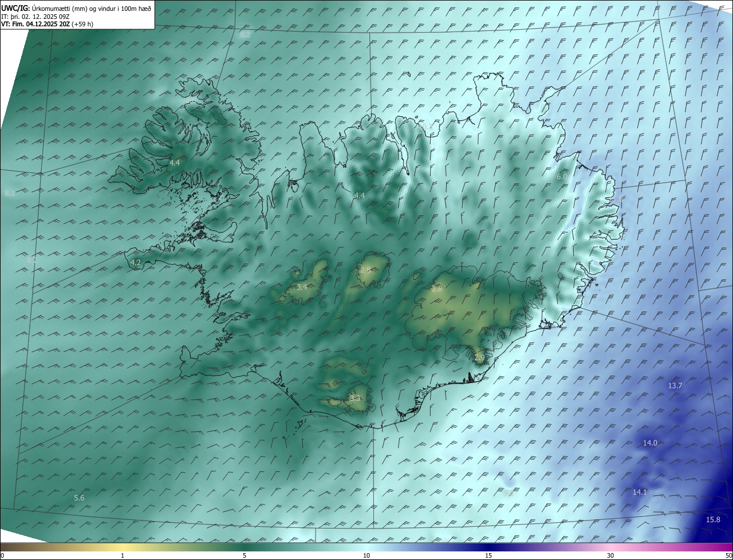The image size is (733, 560).
Task: Select the "5" tick on the colour scale
Action: tap(245, 555)
